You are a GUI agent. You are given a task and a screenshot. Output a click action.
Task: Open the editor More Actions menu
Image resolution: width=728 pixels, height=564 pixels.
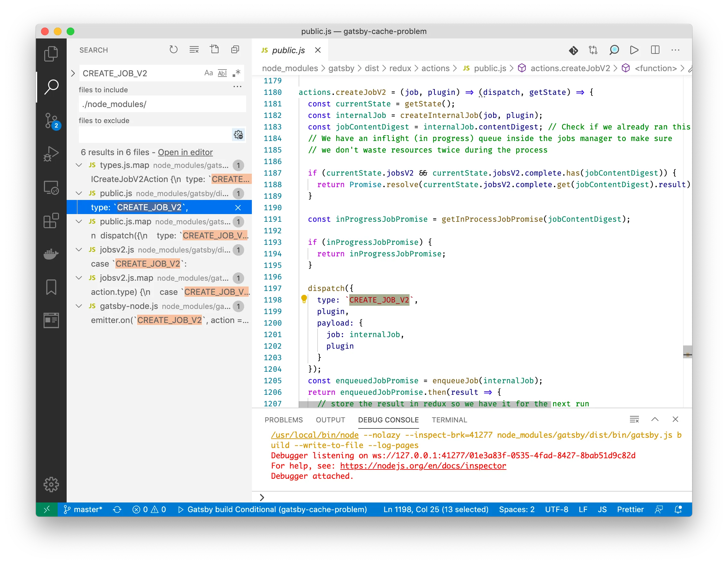point(675,50)
